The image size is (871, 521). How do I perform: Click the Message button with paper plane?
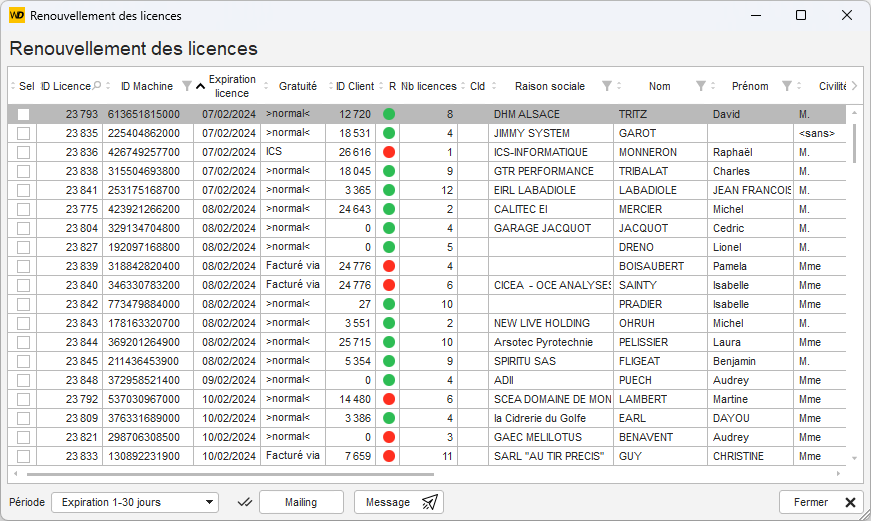[x=399, y=502]
